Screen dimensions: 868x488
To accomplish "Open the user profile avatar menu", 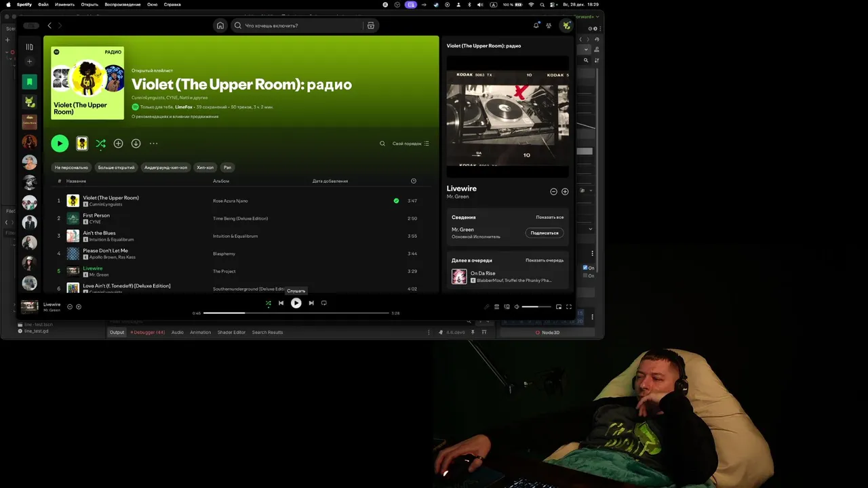I will coord(566,26).
